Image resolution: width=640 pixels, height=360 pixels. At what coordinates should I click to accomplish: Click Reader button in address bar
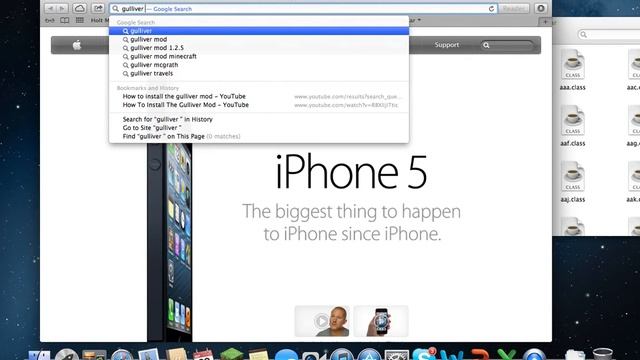click(513, 9)
